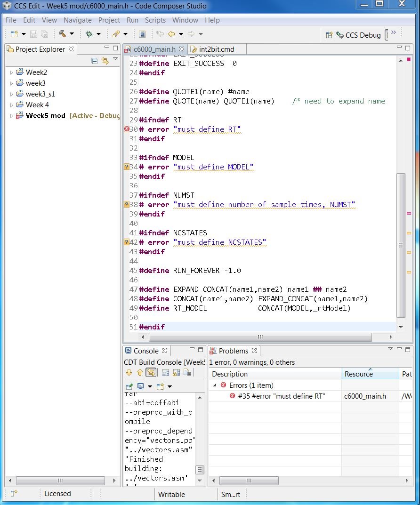Viewport: 420px width, 505px height.
Task: Open the Forward history dropdown arrow
Action: (x=201, y=34)
